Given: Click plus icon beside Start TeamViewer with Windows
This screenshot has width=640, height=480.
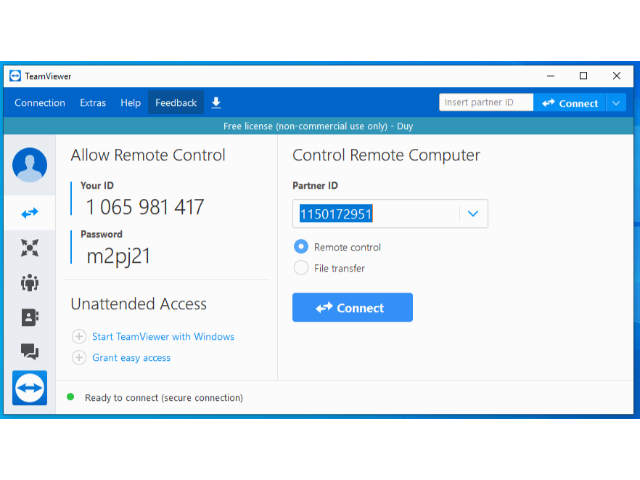Looking at the screenshot, I should [x=79, y=336].
